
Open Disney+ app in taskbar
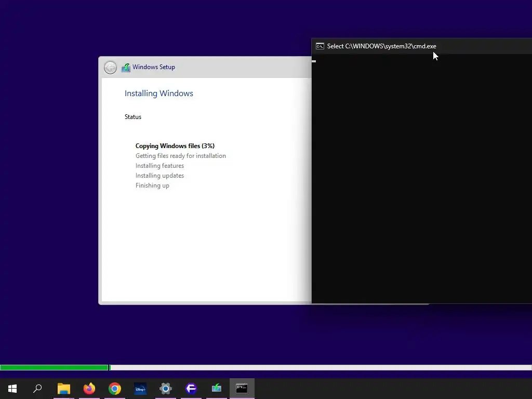(140, 389)
